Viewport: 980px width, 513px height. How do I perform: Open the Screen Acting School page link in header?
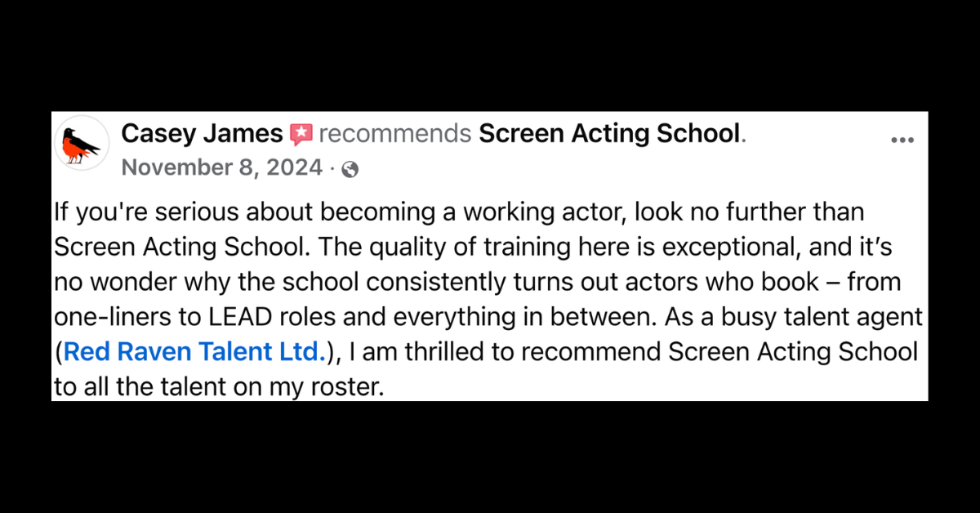pos(609,133)
